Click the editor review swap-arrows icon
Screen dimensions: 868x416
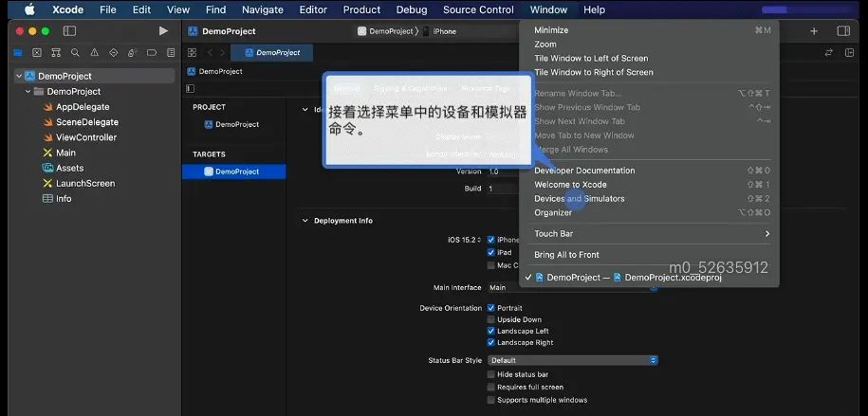[829, 52]
